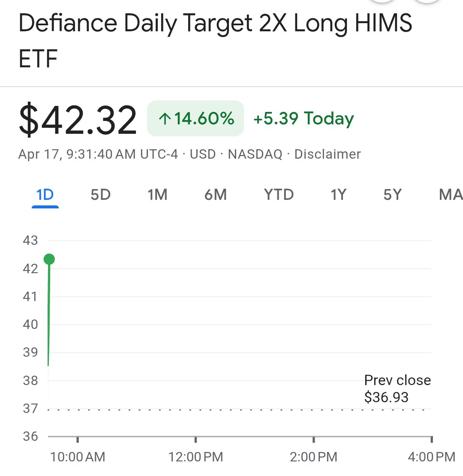Click the Defiance Daily Target ETF title
Screen dimensions: 463x476
click(215, 41)
